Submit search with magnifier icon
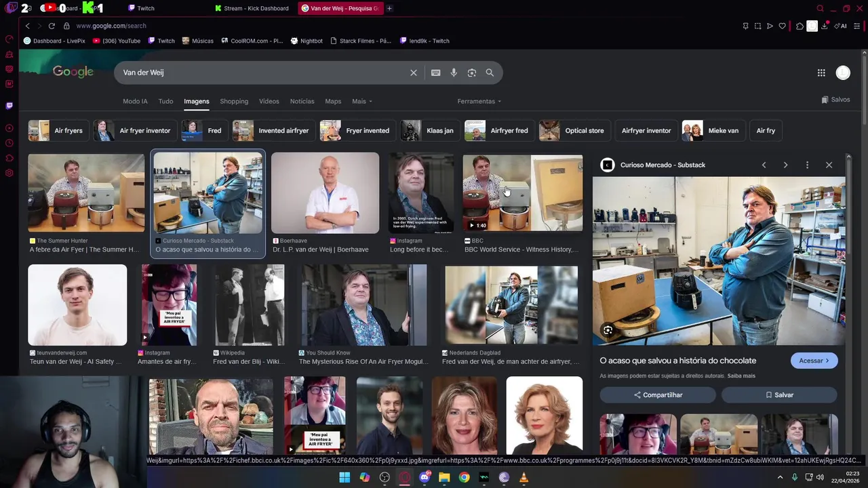The width and height of the screenshot is (868, 488). [x=490, y=73]
